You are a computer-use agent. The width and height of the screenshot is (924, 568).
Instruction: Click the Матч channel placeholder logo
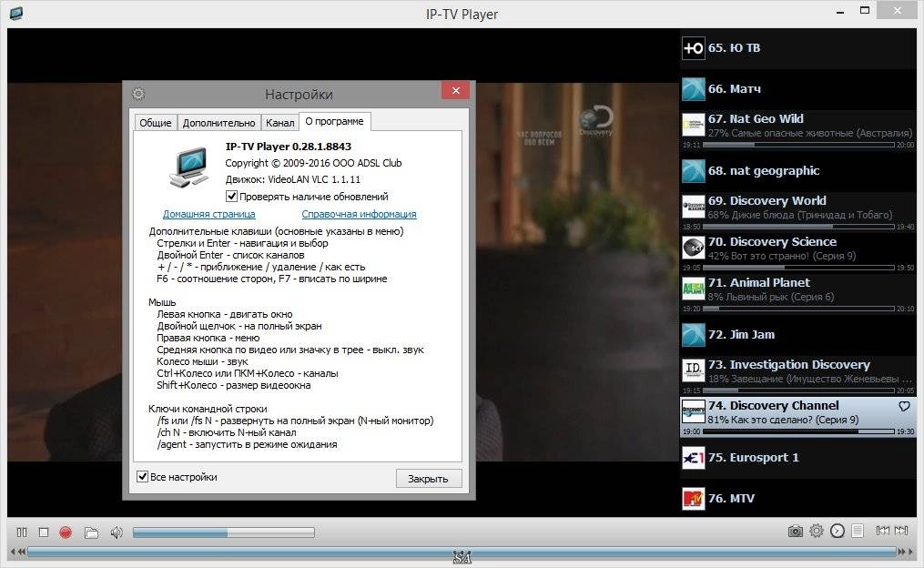click(694, 89)
